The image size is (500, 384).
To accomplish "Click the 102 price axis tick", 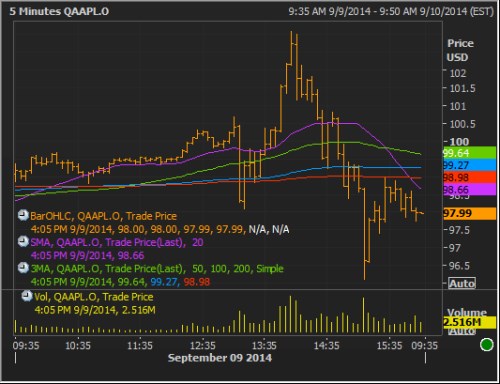I will (458, 73).
